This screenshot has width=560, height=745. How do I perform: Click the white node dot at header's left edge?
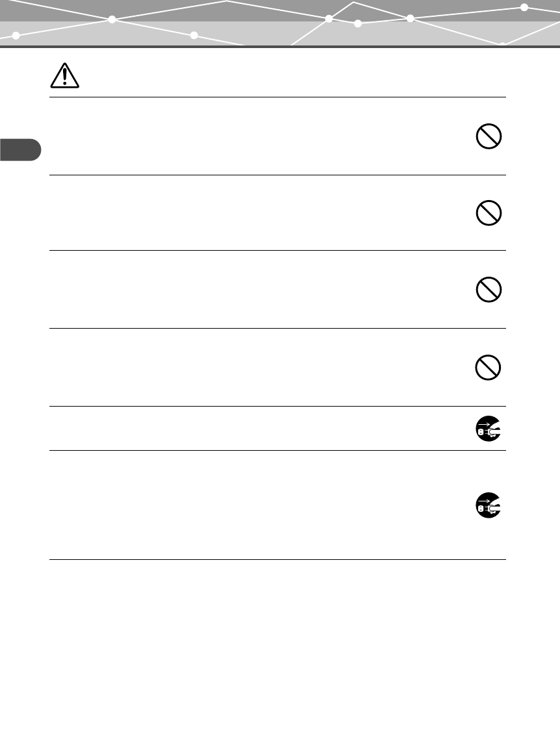pyautogui.click(x=16, y=36)
